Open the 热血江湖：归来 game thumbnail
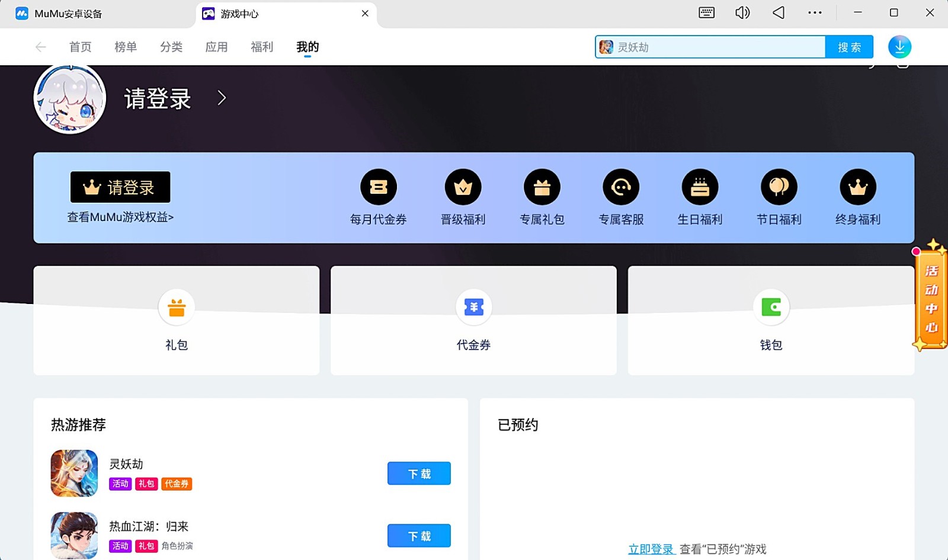This screenshot has width=948, height=560. coord(73,535)
